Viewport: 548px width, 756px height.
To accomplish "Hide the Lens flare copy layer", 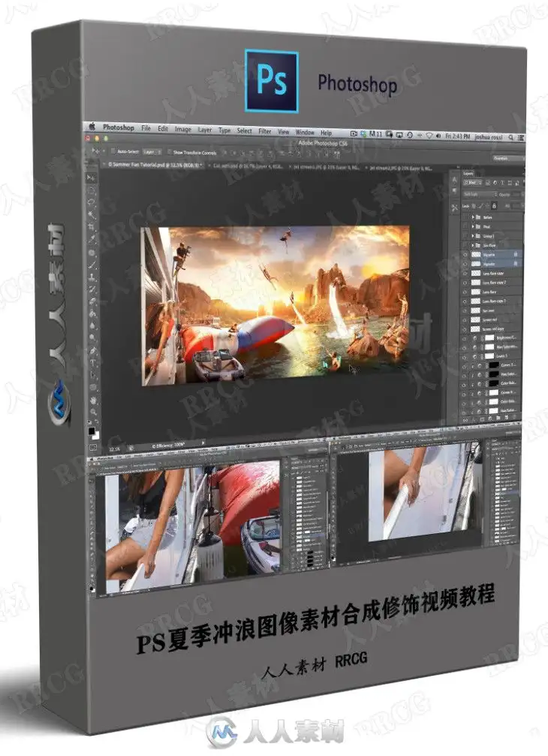I will coord(465,273).
